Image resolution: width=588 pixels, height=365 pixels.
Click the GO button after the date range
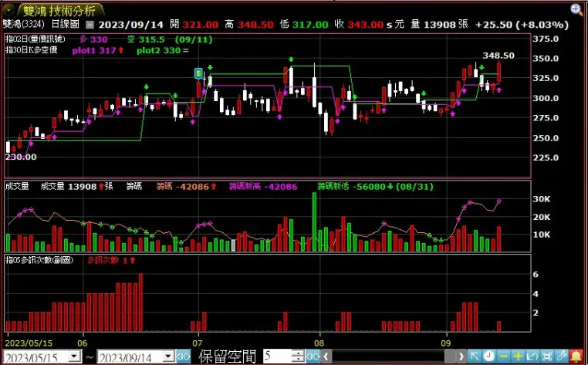pos(184,356)
